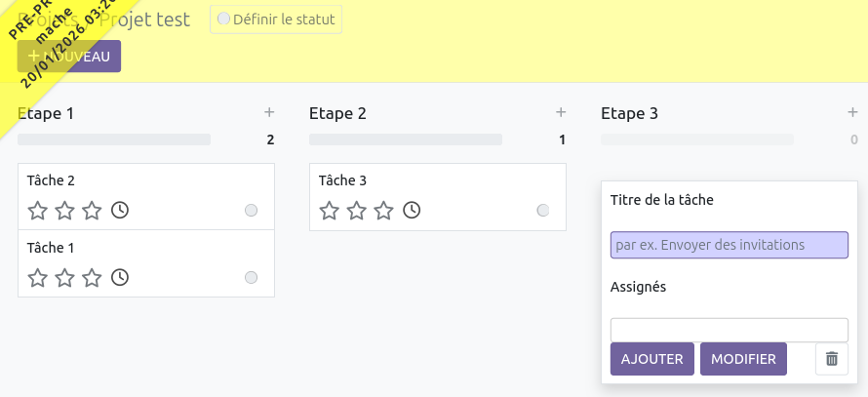This screenshot has height=397, width=868.
Task: Click the AJOUTER button
Action: pos(652,359)
